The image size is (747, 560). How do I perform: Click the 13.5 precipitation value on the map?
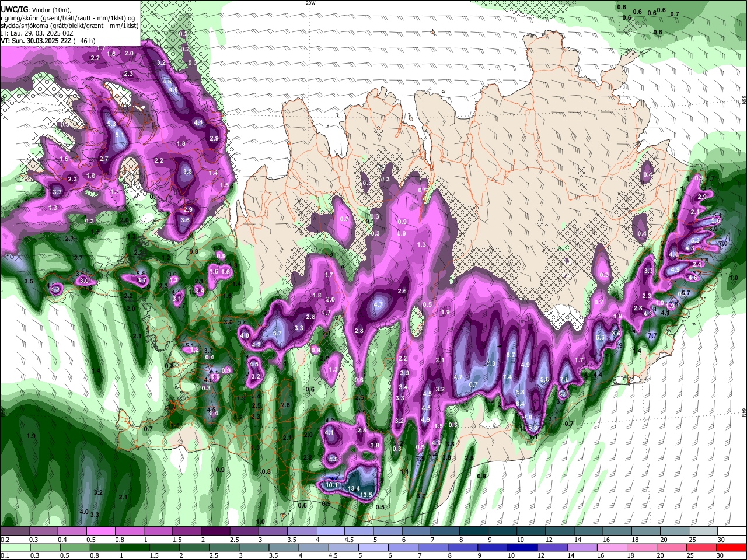[x=366, y=495]
